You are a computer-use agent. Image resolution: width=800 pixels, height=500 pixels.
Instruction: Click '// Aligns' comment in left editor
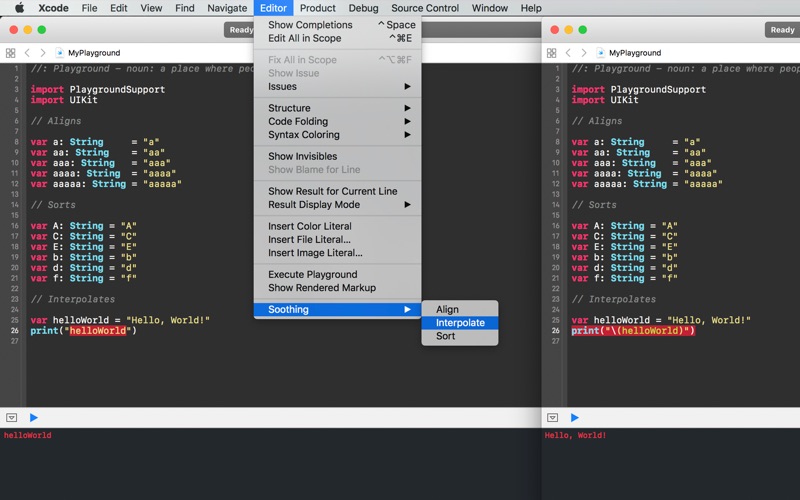point(56,121)
